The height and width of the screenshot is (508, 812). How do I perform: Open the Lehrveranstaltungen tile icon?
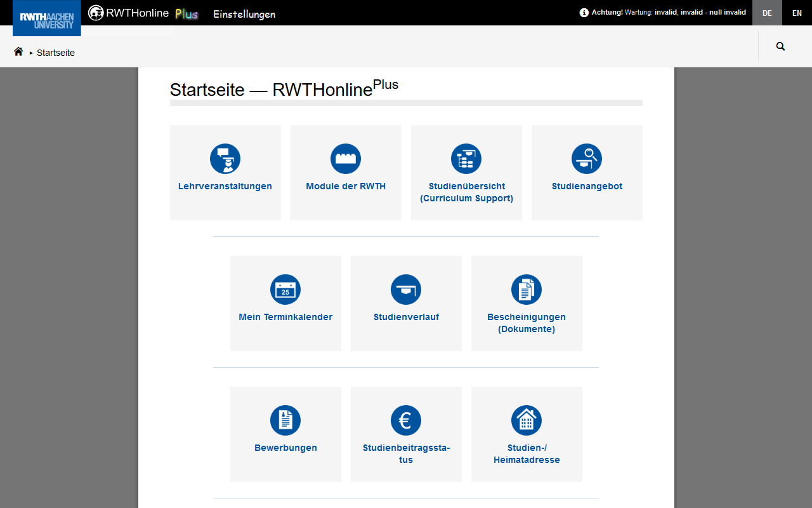point(225,159)
